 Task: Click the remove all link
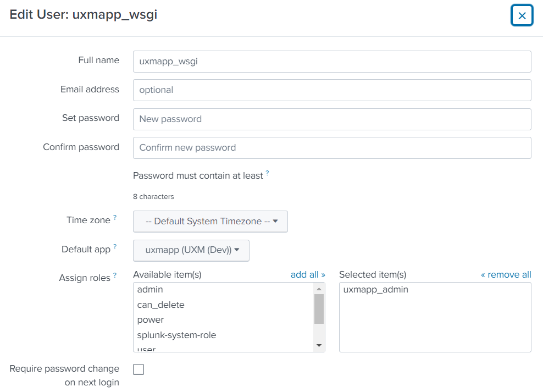tap(506, 275)
